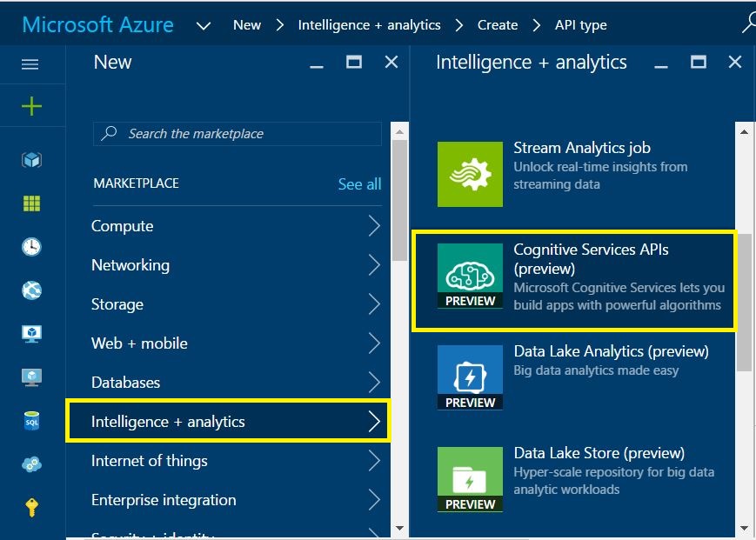Click the clock Recent sidebar icon
756x540 pixels.
pyautogui.click(x=31, y=247)
